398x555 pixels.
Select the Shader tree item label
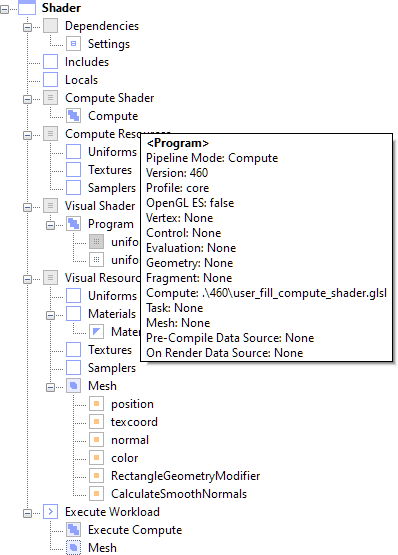point(61,7)
